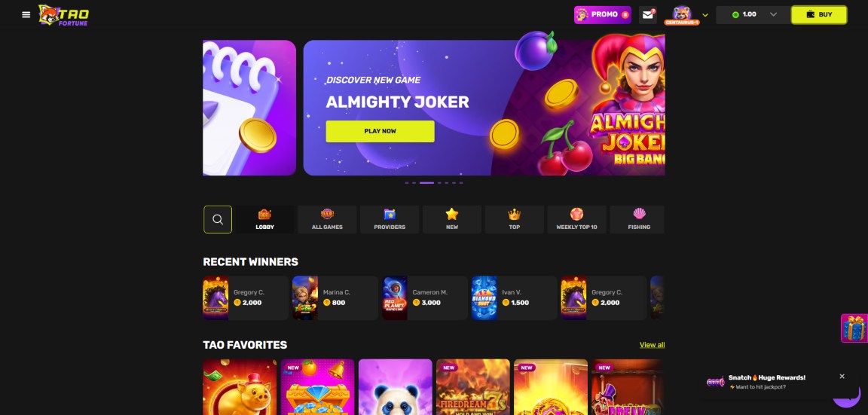
Task: Click the Buy button
Action: [819, 15]
